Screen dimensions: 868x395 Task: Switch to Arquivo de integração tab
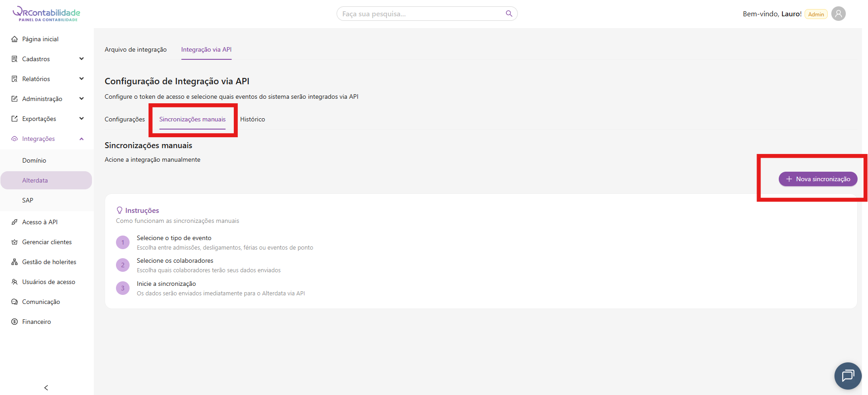pos(135,50)
